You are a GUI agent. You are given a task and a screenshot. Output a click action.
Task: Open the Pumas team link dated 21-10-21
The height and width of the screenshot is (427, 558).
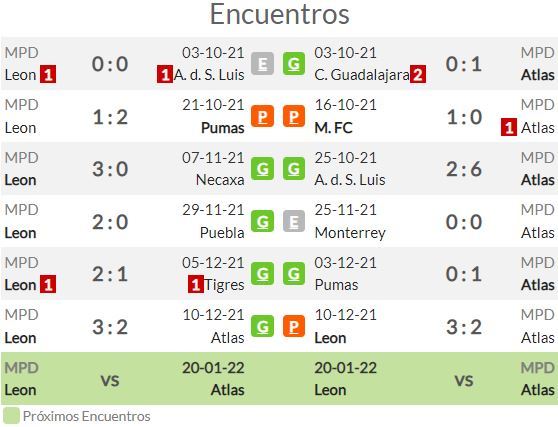pyautogui.click(x=223, y=128)
